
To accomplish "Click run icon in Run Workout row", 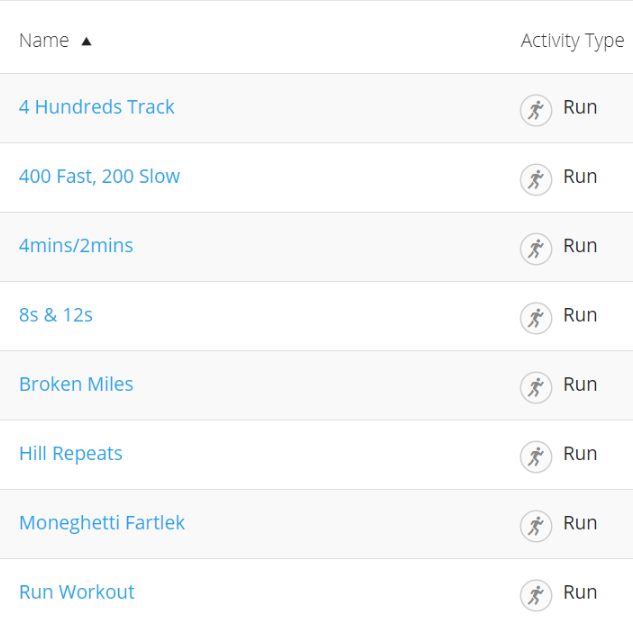I will click(536, 594).
